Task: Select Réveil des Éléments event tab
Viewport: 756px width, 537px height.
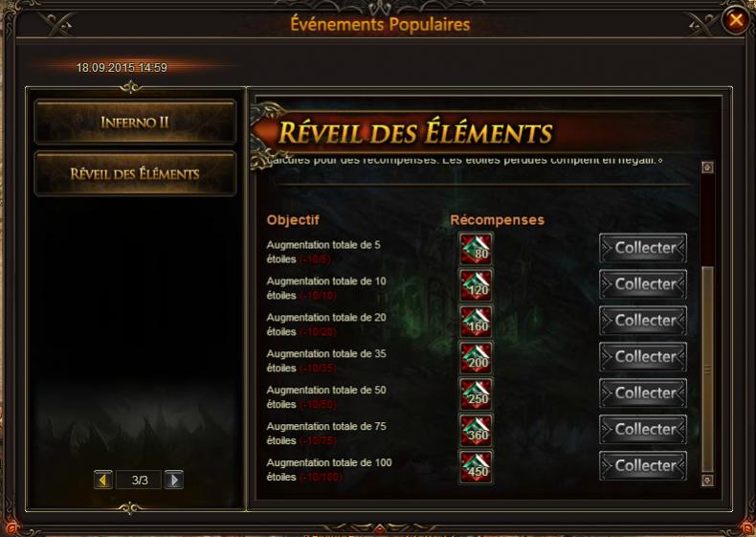Action: pyautogui.click(x=135, y=173)
